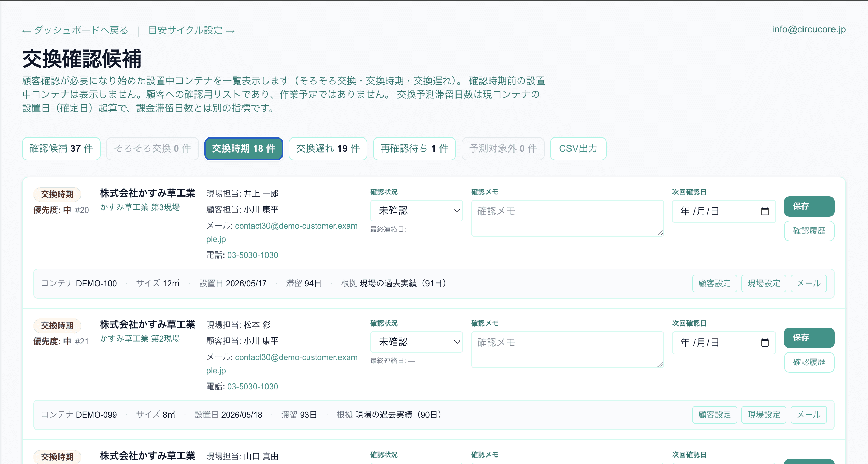The width and height of the screenshot is (868, 464).
Task: Click info@circucore.jp account link
Action: [809, 29]
